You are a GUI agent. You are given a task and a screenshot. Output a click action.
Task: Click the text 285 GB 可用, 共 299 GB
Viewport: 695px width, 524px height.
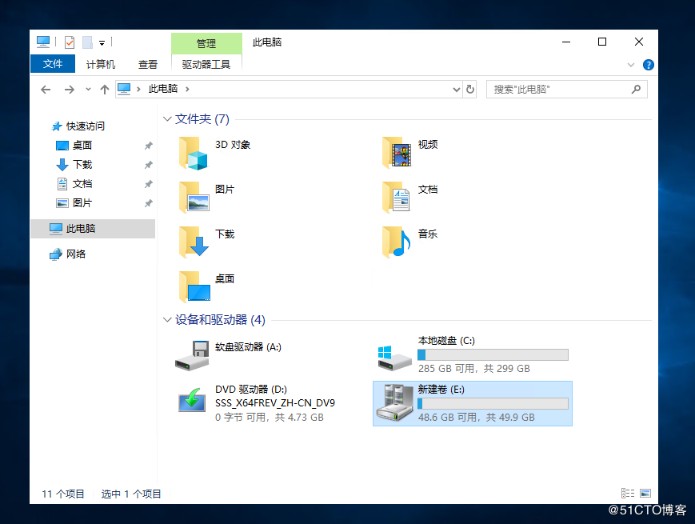(474, 369)
